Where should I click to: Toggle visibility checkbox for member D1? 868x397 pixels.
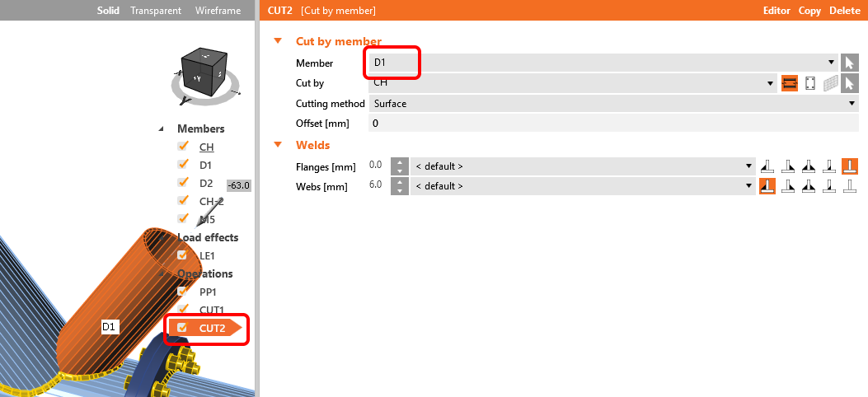pos(183,164)
